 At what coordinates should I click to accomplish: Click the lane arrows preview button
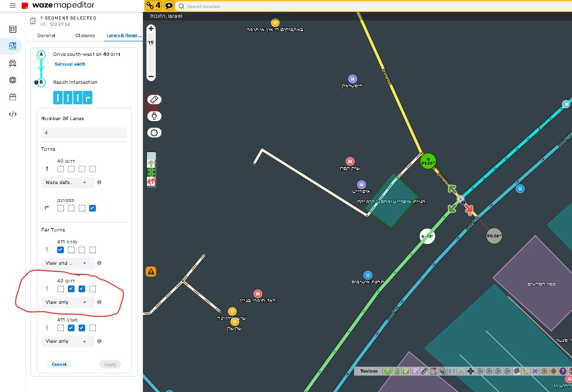click(x=73, y=98)
